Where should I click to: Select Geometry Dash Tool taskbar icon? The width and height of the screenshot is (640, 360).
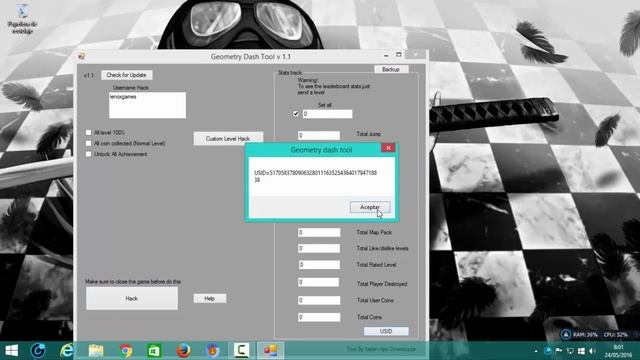point(270,351)
